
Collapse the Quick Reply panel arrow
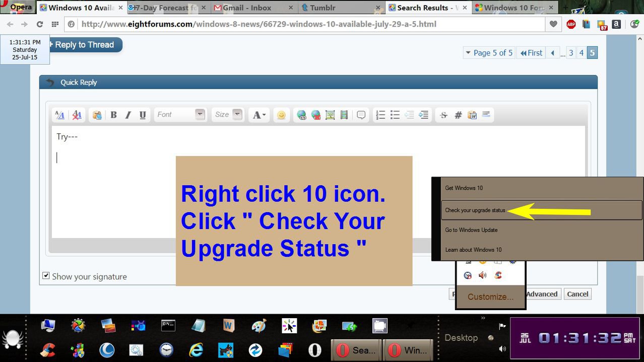[x=49, y=82]
